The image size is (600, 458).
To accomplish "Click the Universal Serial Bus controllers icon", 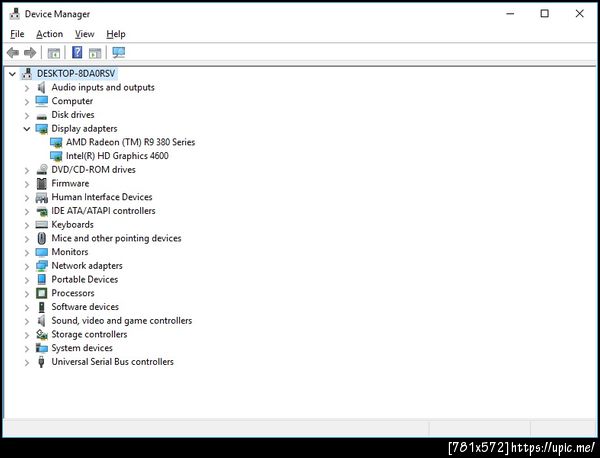I will coord(41,362).
